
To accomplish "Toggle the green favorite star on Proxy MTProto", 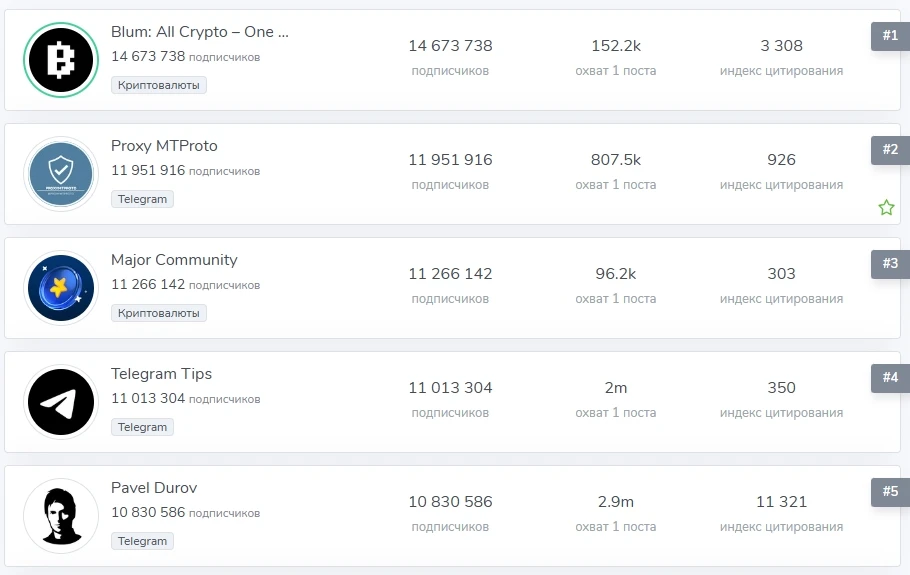I will (x=886, y=207).
